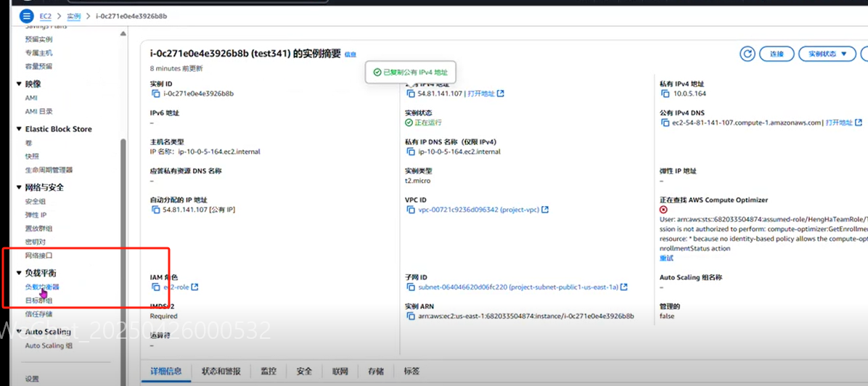Open 专属主机 in the sidebar
This screenshot has height=386, width=868.
(x=38, y=53)
